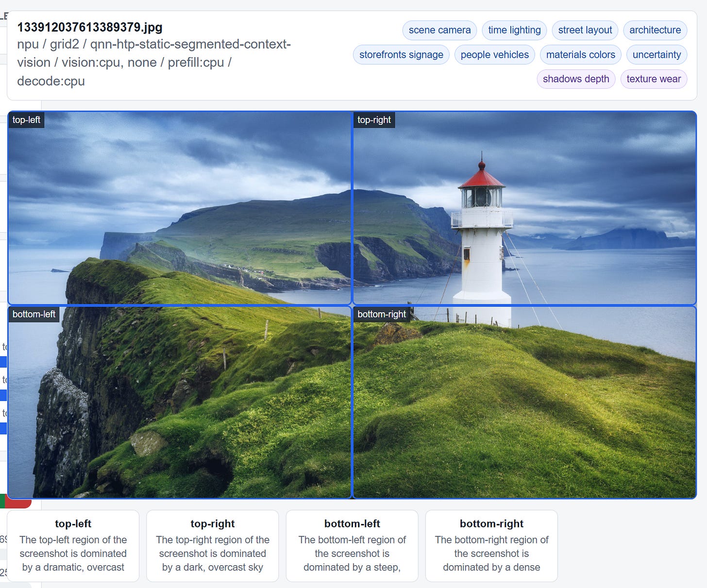Select the street layout tag
Image resolution: width=707 pixels, height=588 pixels.
[585, 30]
